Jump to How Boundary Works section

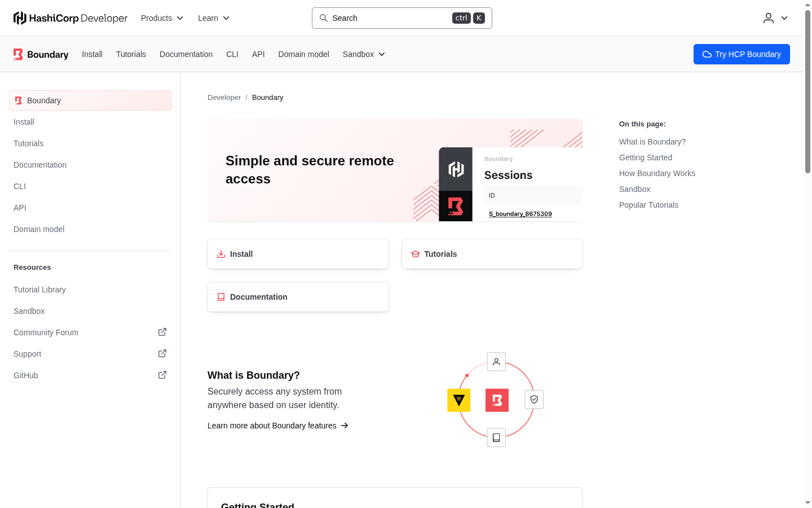tap(657, 173)
